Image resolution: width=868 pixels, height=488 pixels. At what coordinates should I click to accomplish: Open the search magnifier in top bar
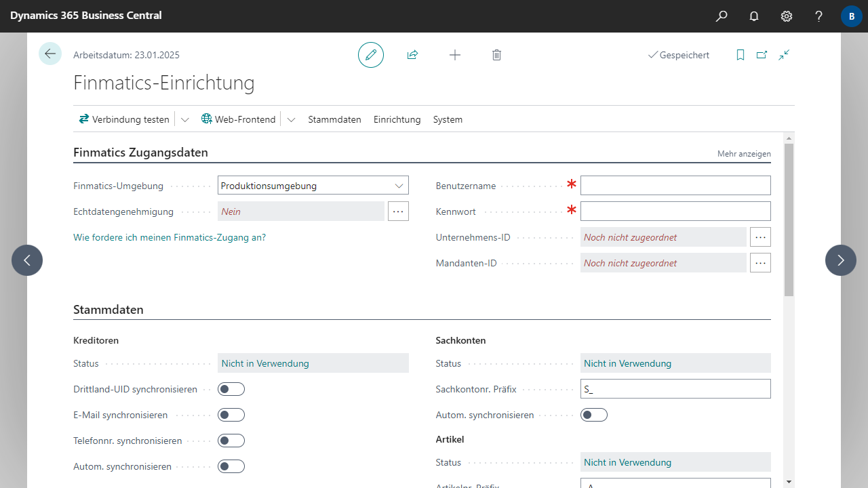coord(722,16)
